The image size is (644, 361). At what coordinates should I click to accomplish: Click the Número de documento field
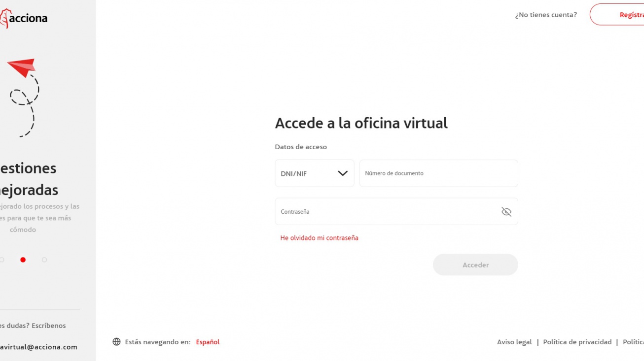pyautogui.click(x=438, y=173)
